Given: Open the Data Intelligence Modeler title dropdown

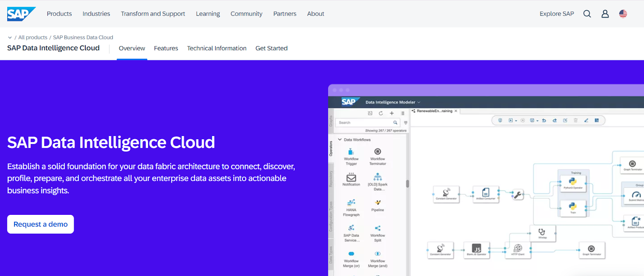Looking at the screenshot, I should 419,102.
